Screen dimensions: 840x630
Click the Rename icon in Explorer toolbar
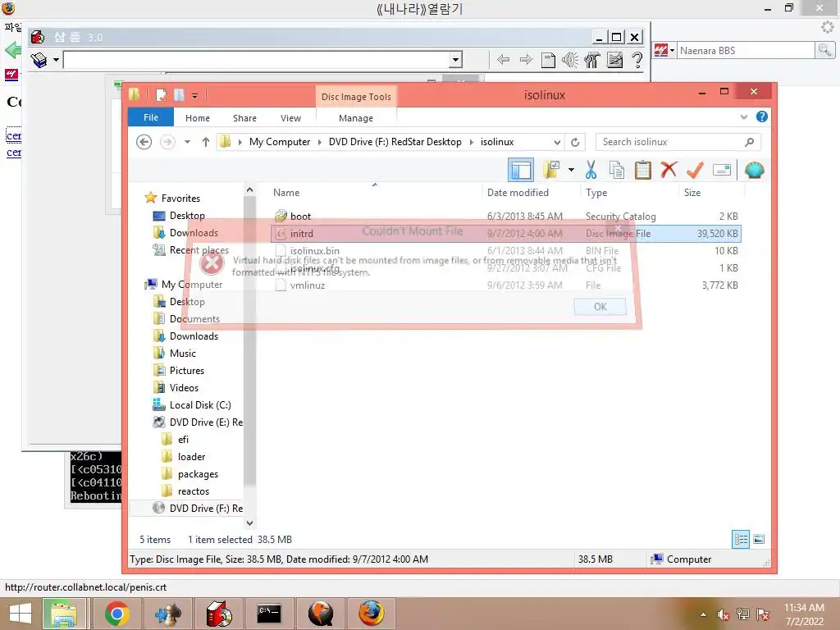[x=722, y=171]
